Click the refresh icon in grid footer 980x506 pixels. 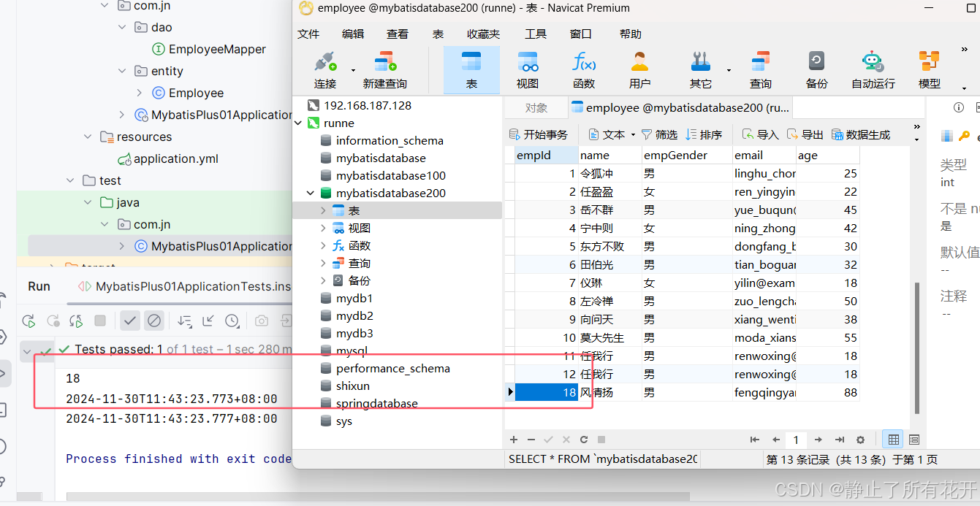[x=584, y=440]
